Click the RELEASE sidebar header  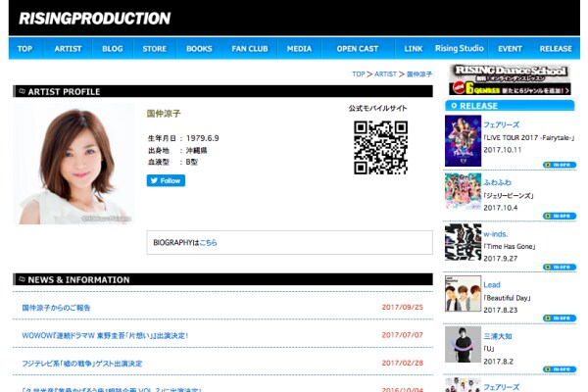point(510,106)
